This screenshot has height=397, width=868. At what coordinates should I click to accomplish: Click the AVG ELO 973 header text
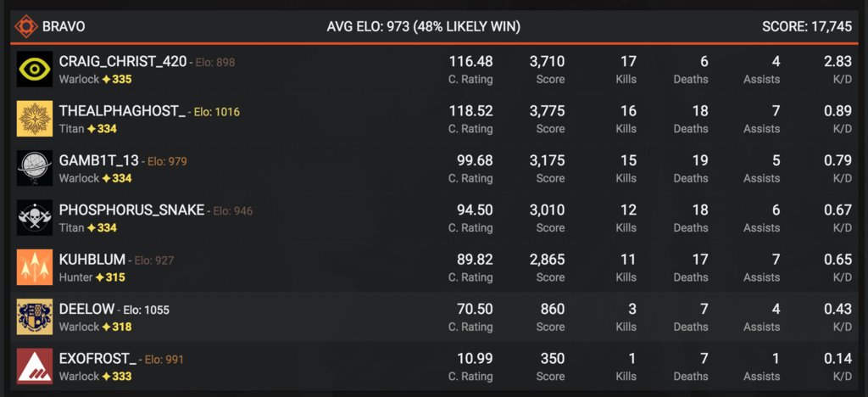click(x=424, y=26)
